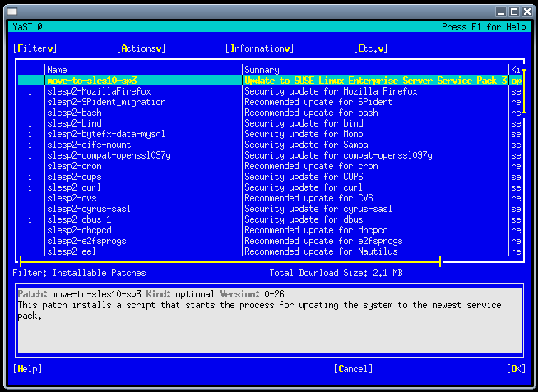This screenshot has width=538, height=392.
Task: Click the Summary column header
Action: coord(262,70)
